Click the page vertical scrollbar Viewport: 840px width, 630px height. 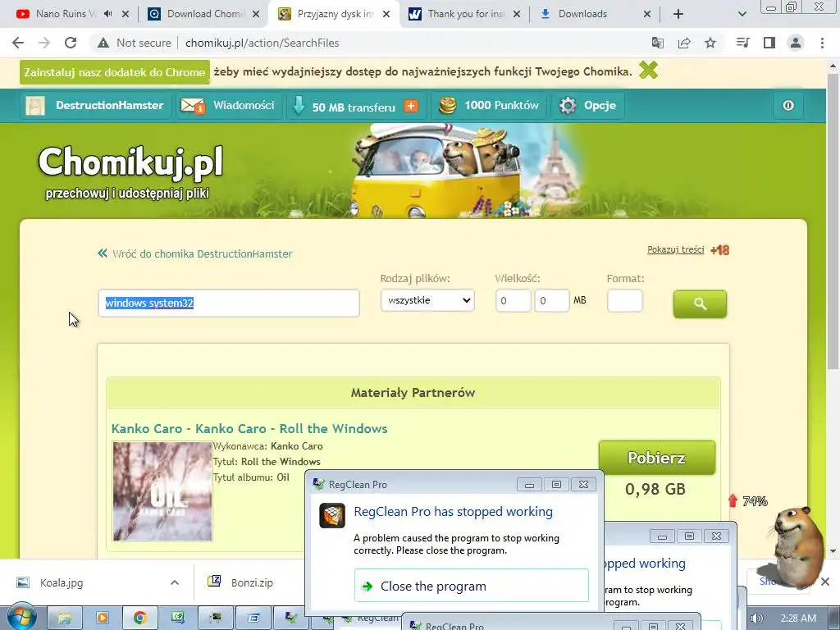(833, 221)
